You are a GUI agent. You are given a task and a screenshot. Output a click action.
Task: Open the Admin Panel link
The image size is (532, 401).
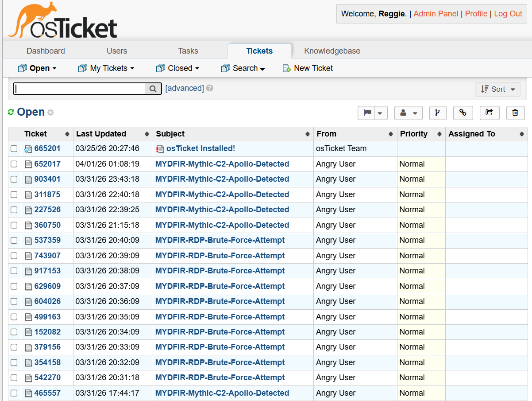(x=436, y=14)
